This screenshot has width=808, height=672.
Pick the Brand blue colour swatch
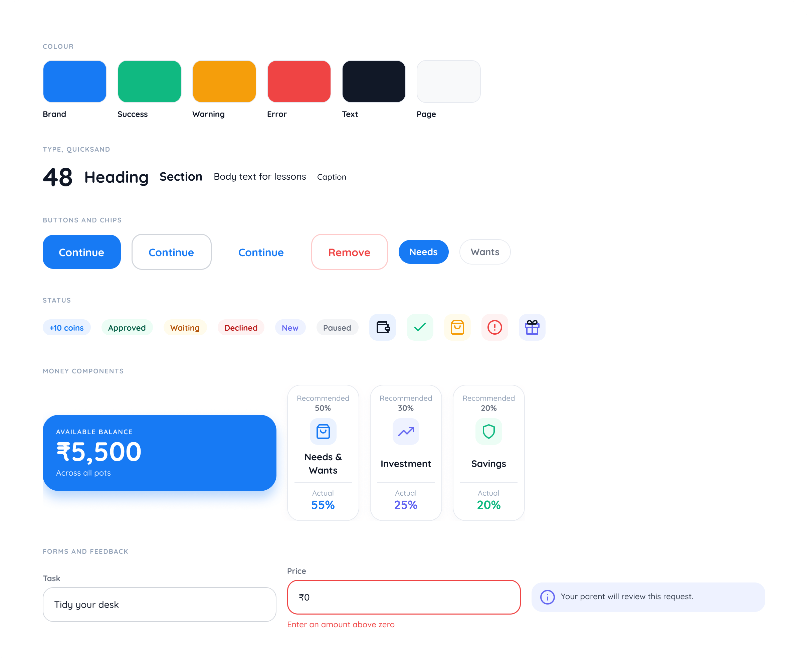(x=75, y=81)
